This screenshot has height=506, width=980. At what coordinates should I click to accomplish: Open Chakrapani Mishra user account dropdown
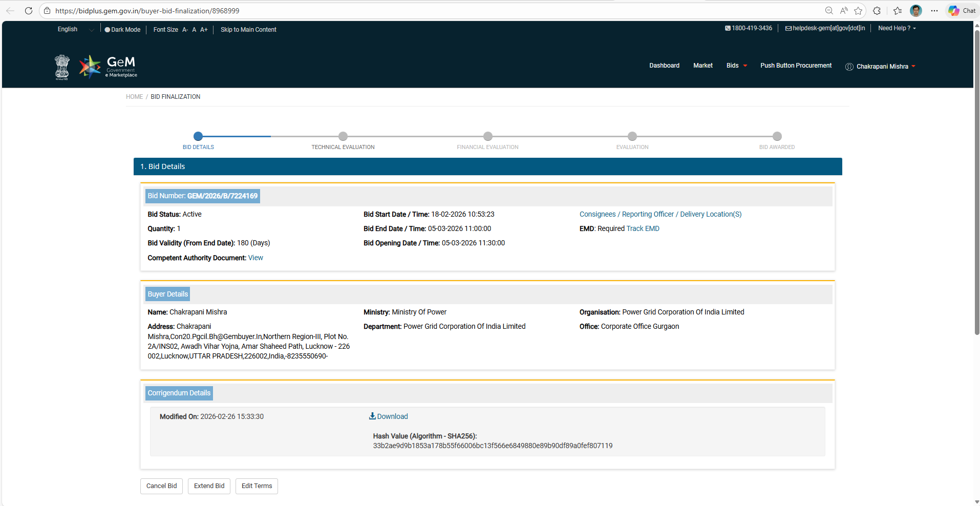[882, 67]
